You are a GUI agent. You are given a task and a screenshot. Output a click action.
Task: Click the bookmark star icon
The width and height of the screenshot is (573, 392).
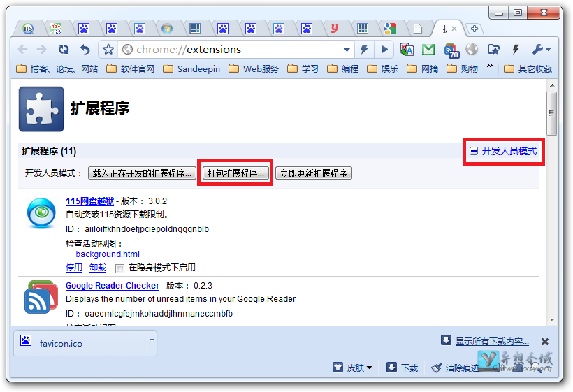point(108,50)
